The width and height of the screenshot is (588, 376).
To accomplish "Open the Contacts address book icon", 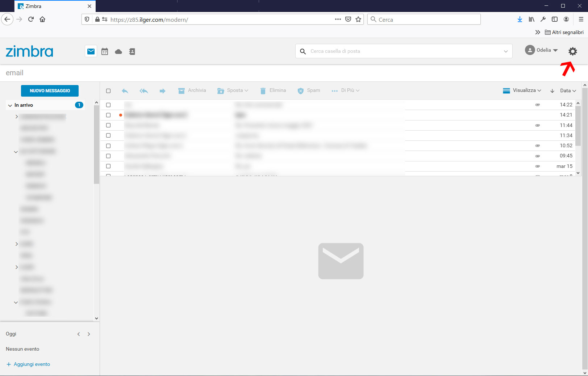I will pyautogui.click(x=132, y=51).
